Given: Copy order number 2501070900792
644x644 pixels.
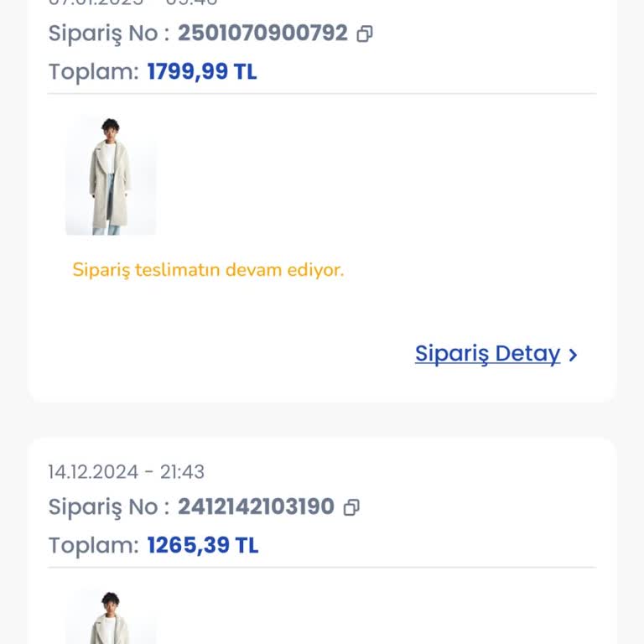Looking at the screenshot, I should [x=365, y=34].
